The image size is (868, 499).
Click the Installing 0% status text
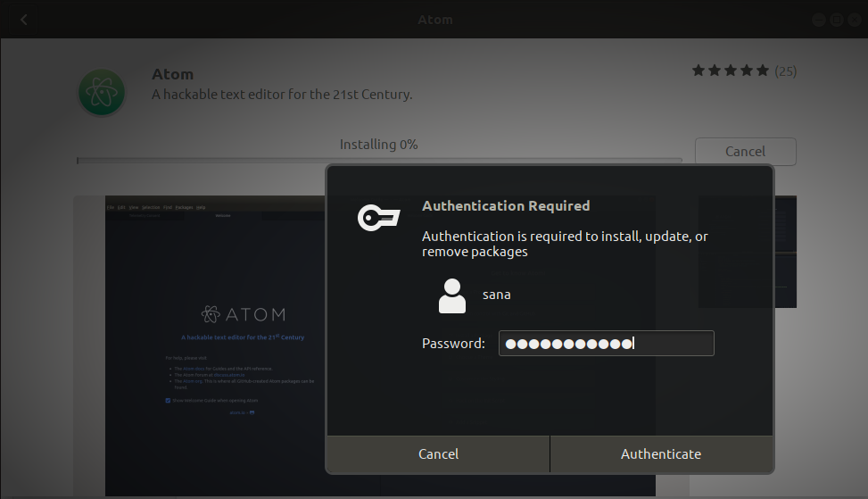(x=378, y=145)
